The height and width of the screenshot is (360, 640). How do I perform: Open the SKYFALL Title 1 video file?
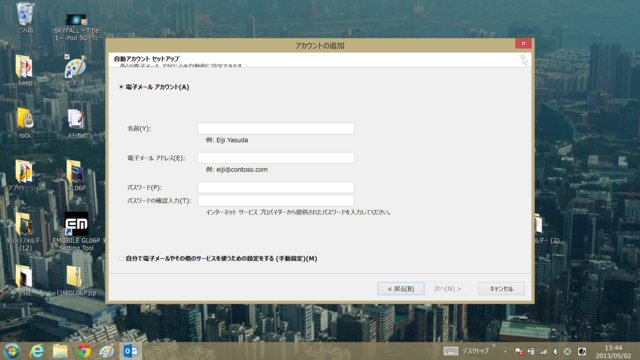click(x=76, y=27)
